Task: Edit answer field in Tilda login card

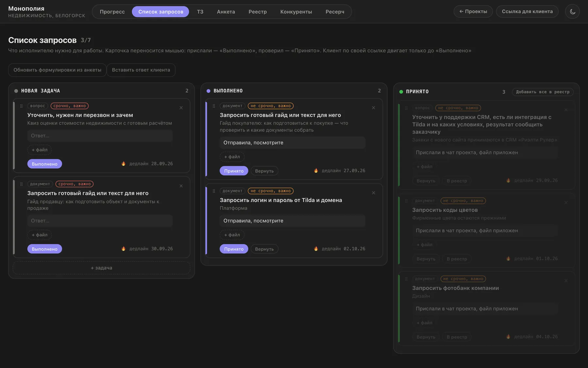Action: click(x=292, y=221)
